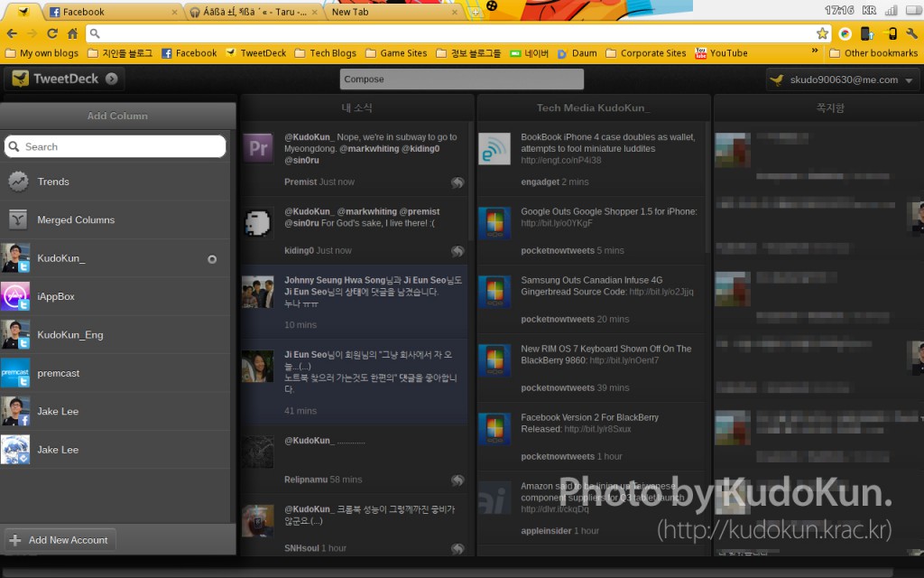This screenshot has width=924, height=578.
Task: Open the bit.ly/o0YKgF Google Shopper link
Action: (x=556, y=224)
